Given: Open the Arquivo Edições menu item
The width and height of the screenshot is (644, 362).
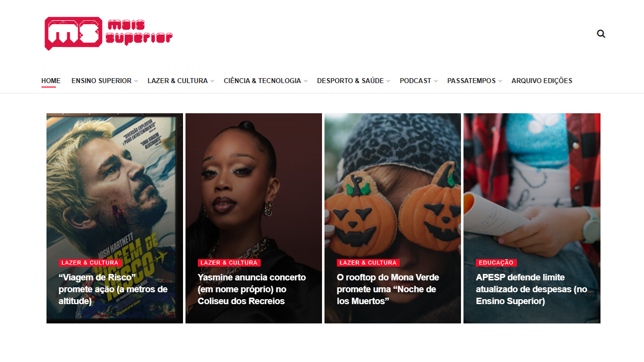Looking at the screenshot, I should [x=542, y=81].
